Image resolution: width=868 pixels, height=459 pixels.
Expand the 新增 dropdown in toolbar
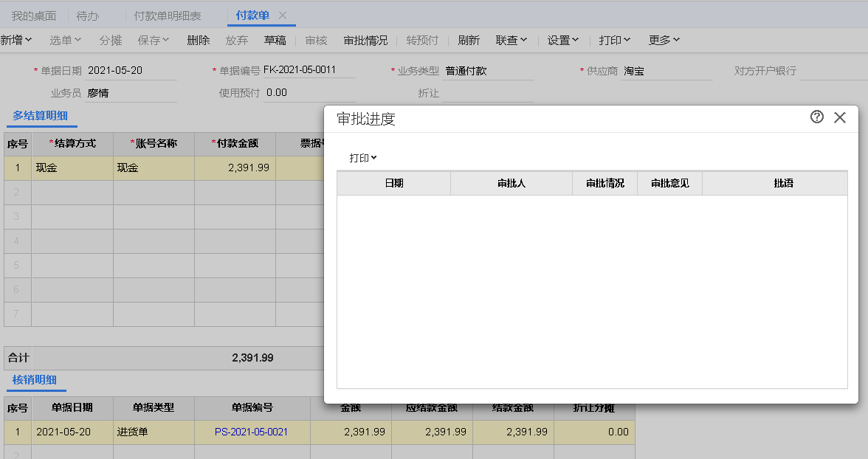pos(16,40)
